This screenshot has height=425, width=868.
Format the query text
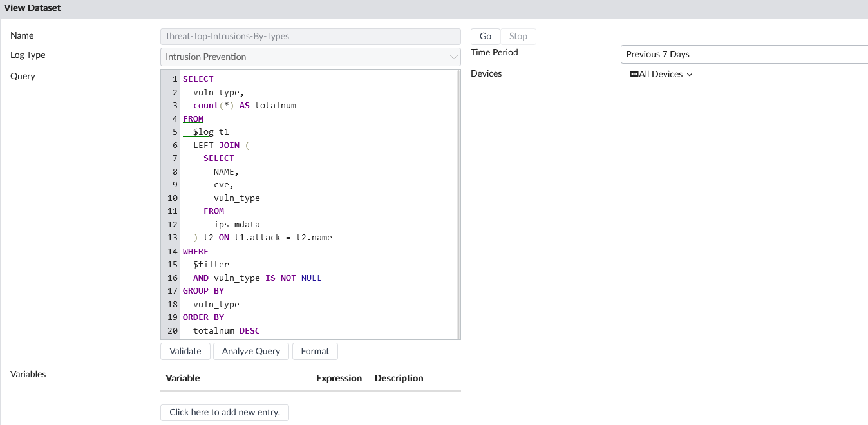coord(315,351)
